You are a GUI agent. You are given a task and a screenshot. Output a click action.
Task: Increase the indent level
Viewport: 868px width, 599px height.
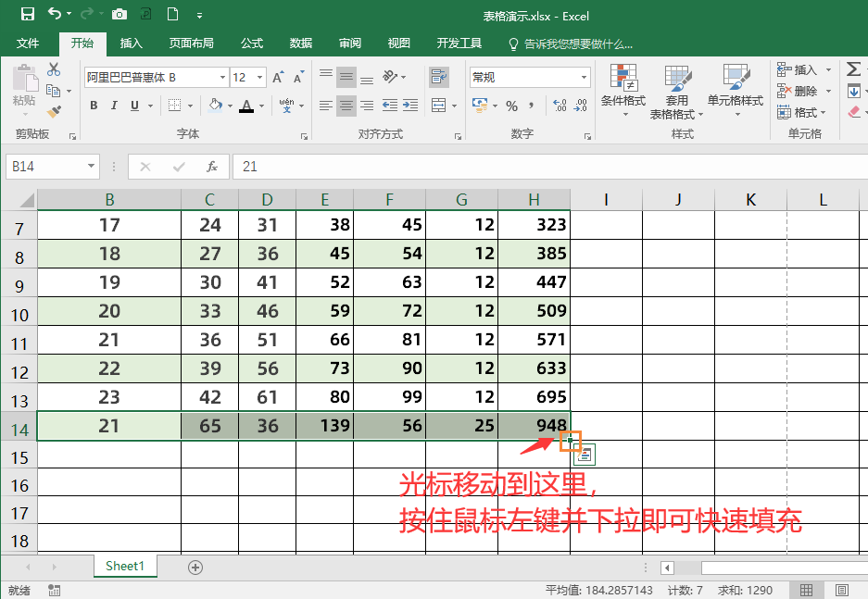pos(410,106)
